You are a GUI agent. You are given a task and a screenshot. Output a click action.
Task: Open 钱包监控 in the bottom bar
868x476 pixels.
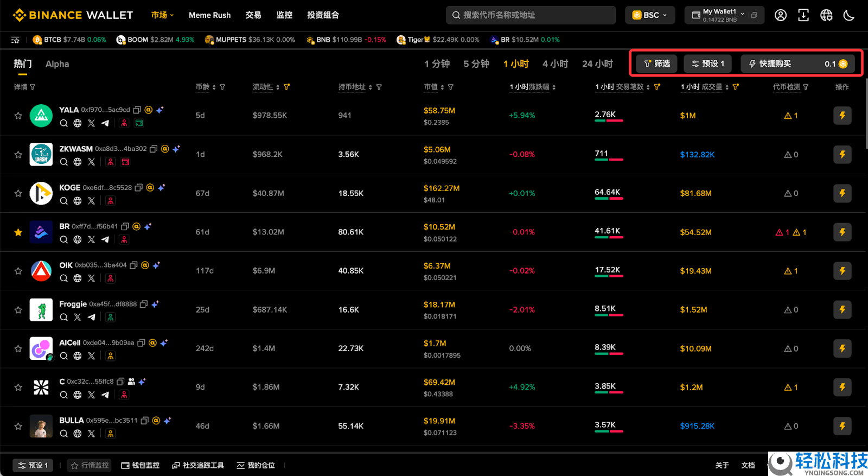click(141, 465)
